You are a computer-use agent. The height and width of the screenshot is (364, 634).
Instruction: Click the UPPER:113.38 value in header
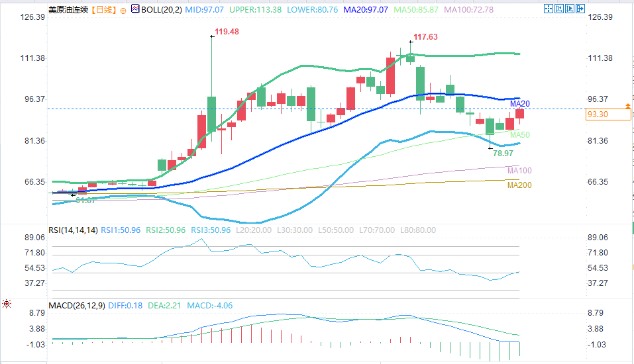(256, 9)
